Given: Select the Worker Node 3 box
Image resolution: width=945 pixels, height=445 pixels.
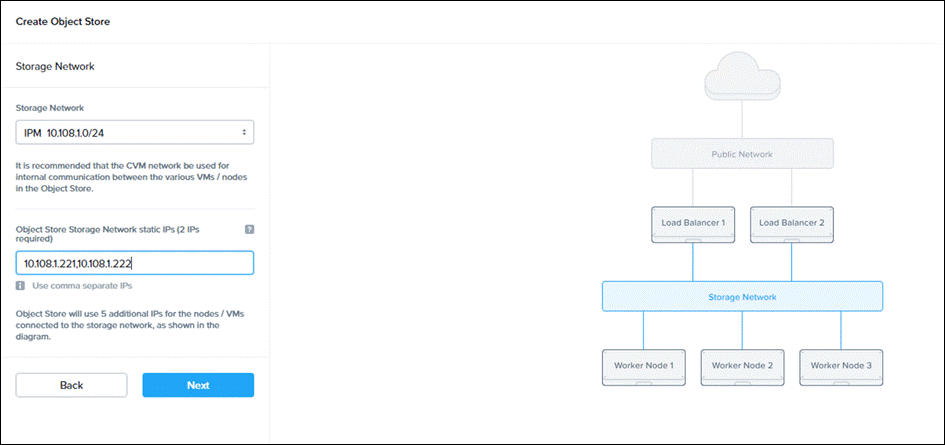Looking at the screenshot, I should pos(841,367).
